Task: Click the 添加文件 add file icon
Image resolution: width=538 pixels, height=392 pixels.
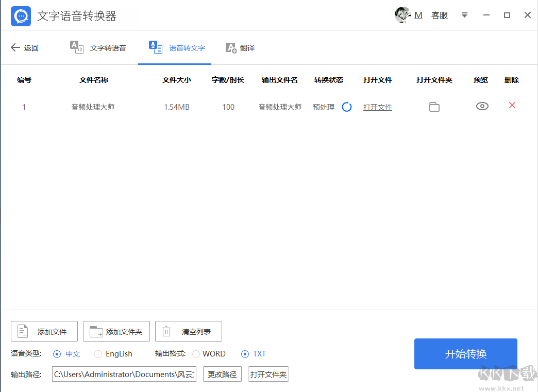Action: (x=22, y=331)
